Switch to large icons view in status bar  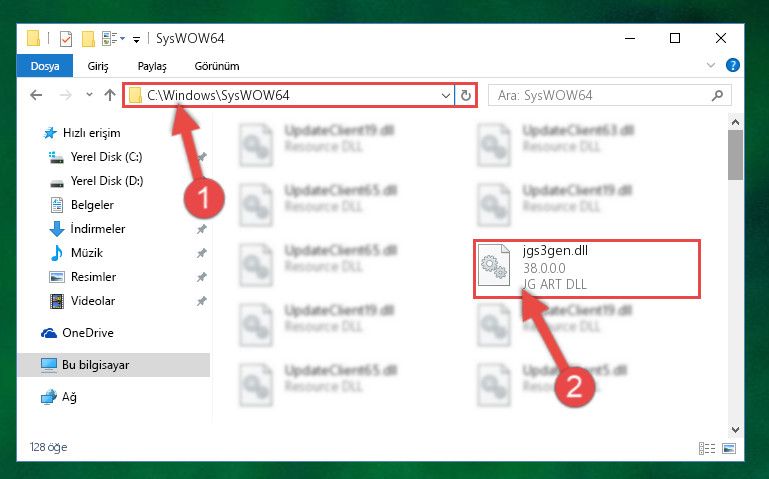729,448
